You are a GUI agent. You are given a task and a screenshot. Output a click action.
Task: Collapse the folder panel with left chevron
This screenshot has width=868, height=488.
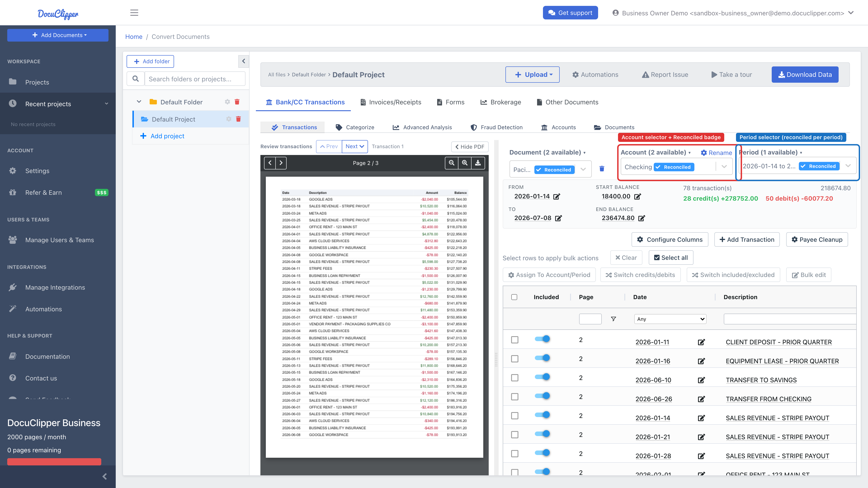[244, 61]
